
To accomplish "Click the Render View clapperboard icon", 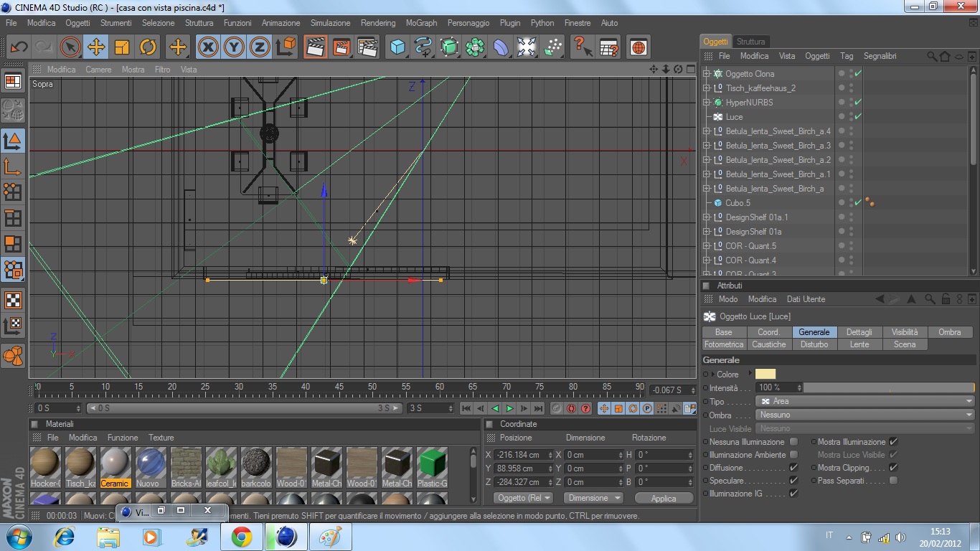I will pos(314,47).
